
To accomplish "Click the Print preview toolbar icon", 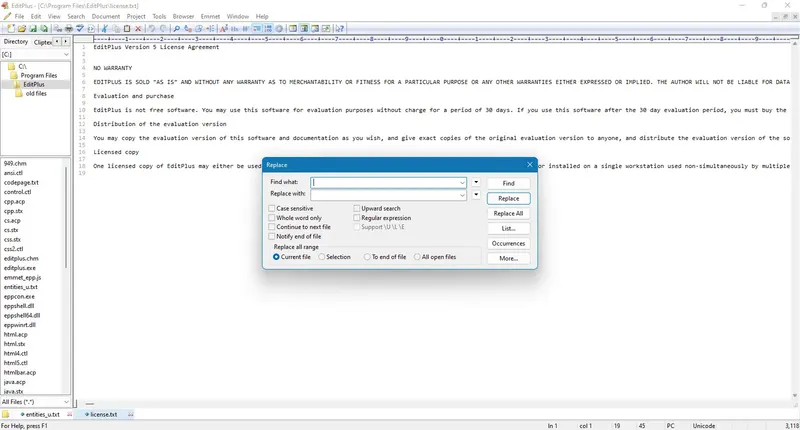I will point(59,29).
